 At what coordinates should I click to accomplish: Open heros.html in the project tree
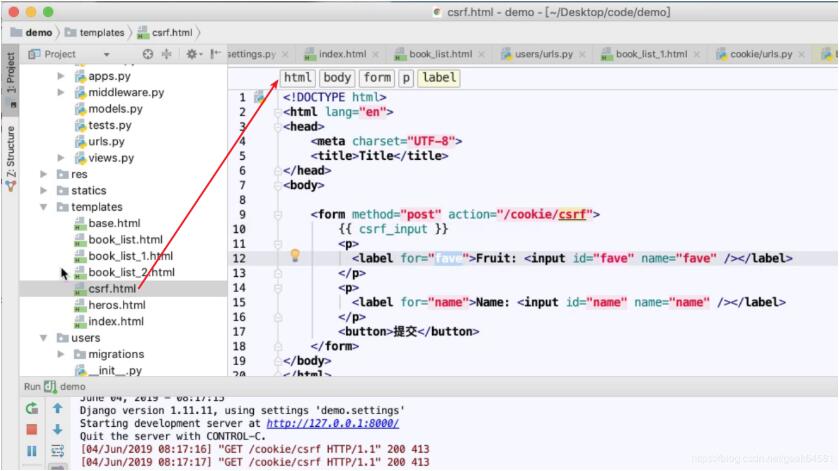116,305
